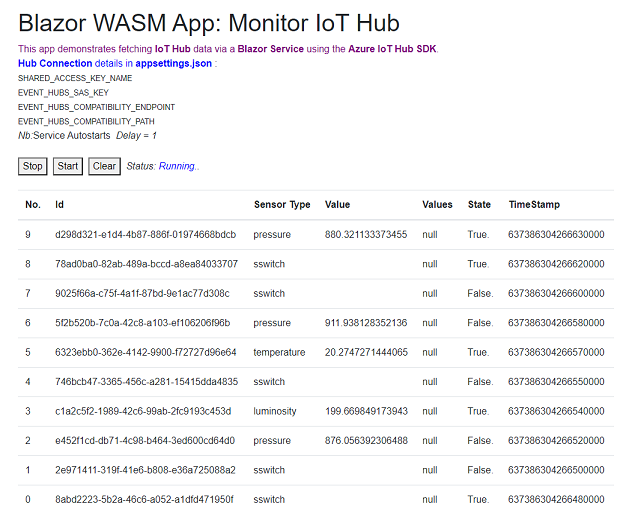
Task: Select the Running.. status text
Action: coord(179,166)
